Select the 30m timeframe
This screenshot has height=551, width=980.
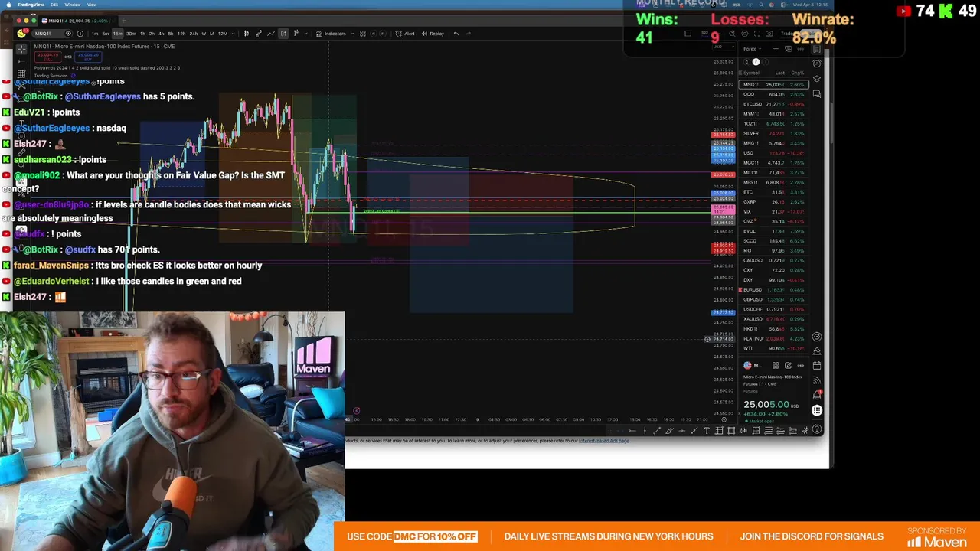point(131,34)
